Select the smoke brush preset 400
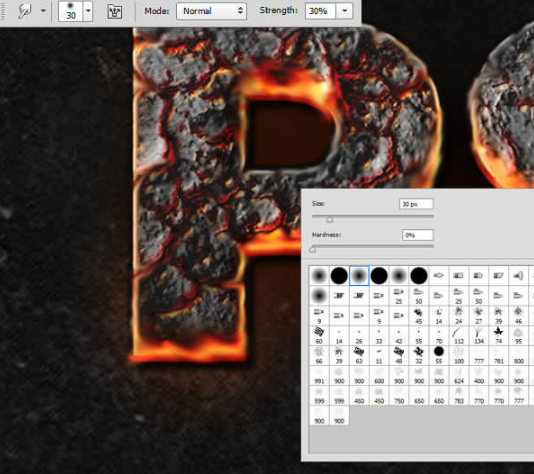534x474 pixels. coord(478,376)
